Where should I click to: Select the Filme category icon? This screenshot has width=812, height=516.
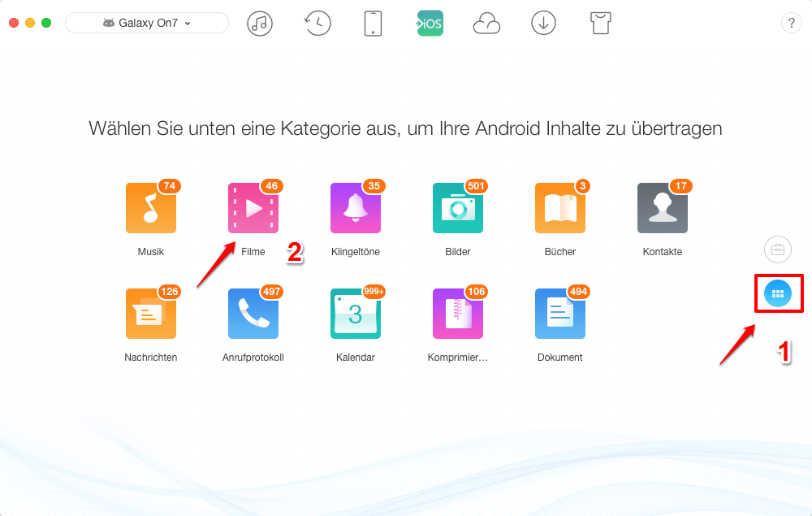point(253,208)
